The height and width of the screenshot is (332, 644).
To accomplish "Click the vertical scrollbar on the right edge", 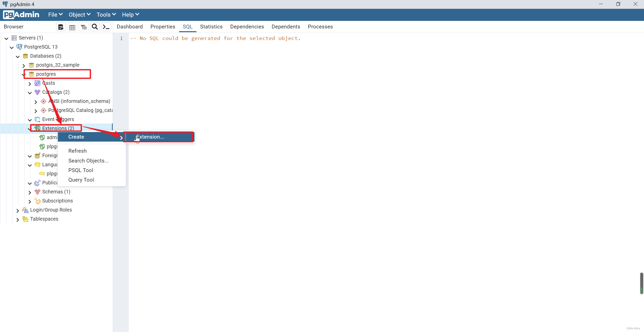I will [x=641, y=283].
